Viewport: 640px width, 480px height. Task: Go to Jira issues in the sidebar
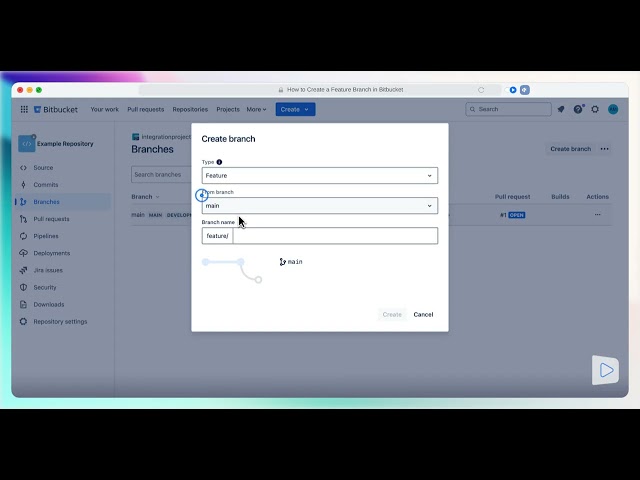[x=48, y=270]
